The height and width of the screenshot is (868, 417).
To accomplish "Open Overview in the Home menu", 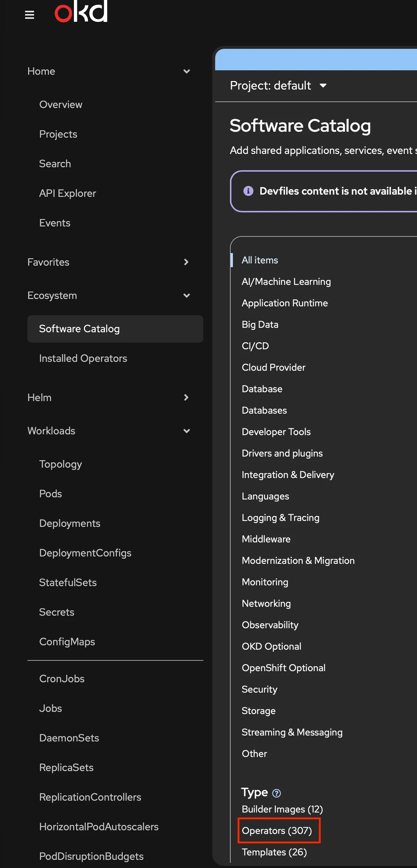I will 61,104.
